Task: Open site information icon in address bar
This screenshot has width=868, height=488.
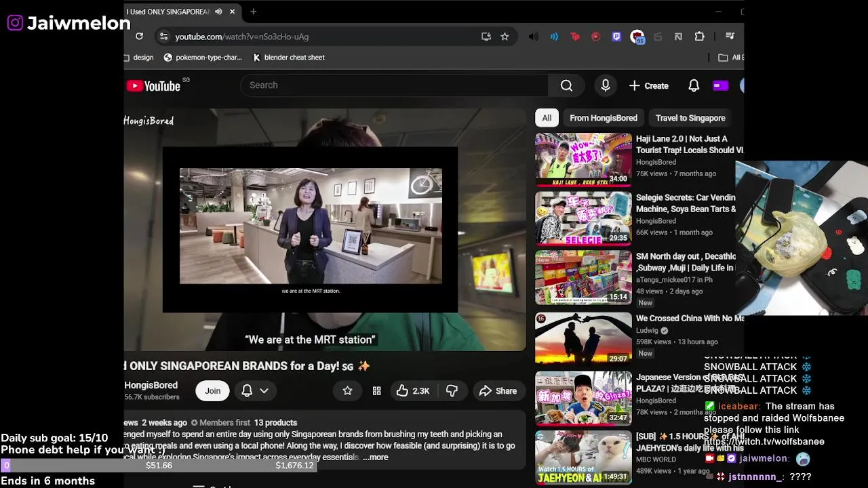Action: coord(163,37)
